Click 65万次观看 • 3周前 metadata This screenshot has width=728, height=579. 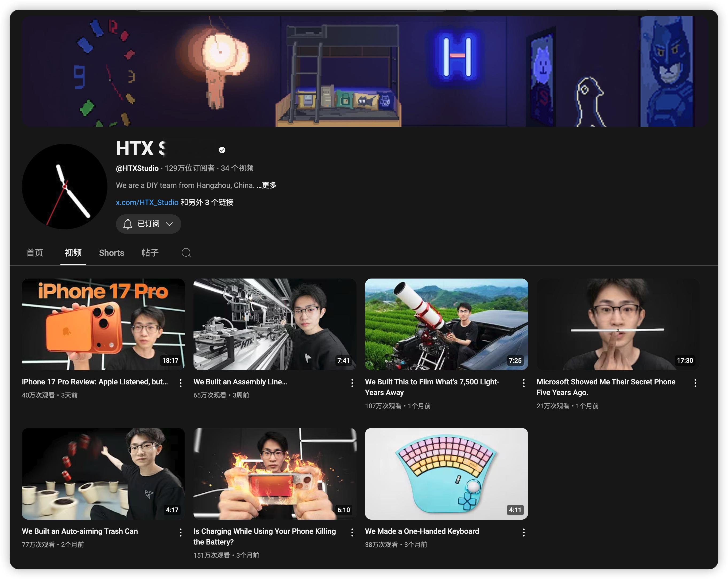221,395
